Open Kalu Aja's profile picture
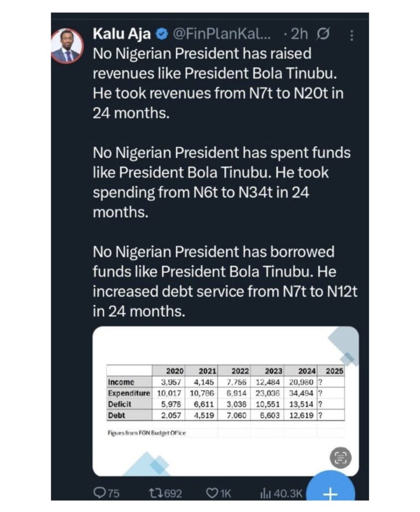420x512 pixels. 68,46
